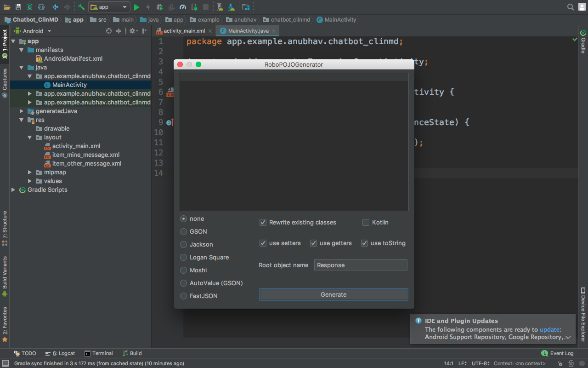Open the SDK Manager download icon
The width and height of the screenshot is (588, 368).
[x=232, y=7]
